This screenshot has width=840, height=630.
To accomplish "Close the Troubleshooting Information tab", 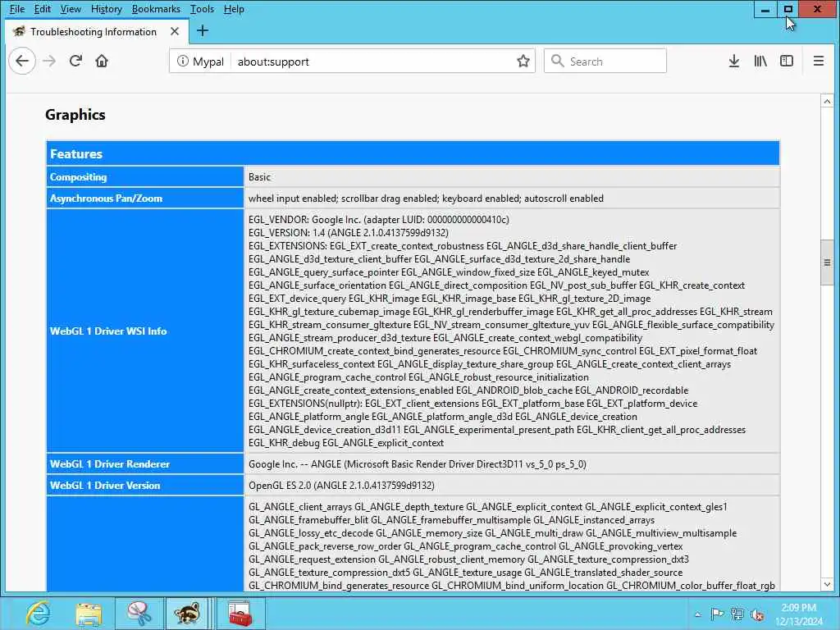I will [175, 32].
